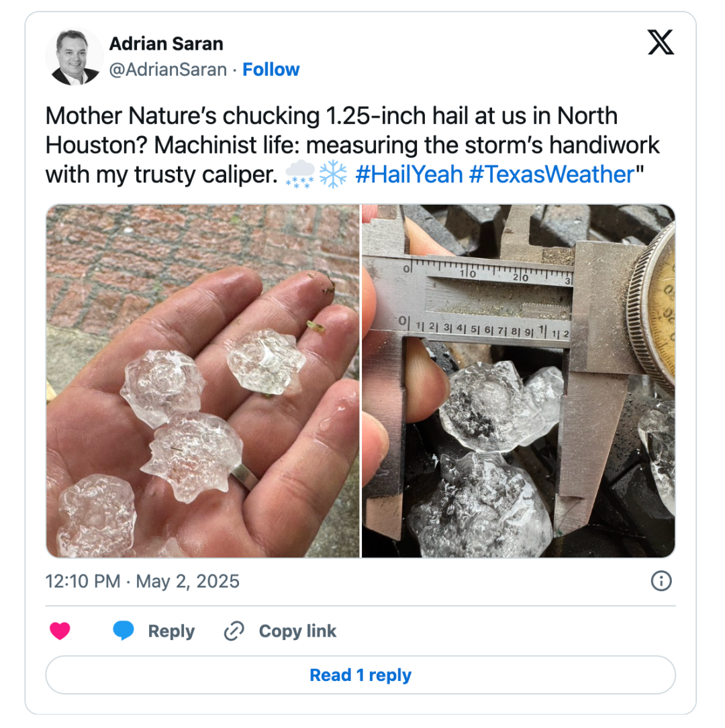725x728 pixels.
Task: Click the @AdrianSaran handle
Action: point(168,70)
